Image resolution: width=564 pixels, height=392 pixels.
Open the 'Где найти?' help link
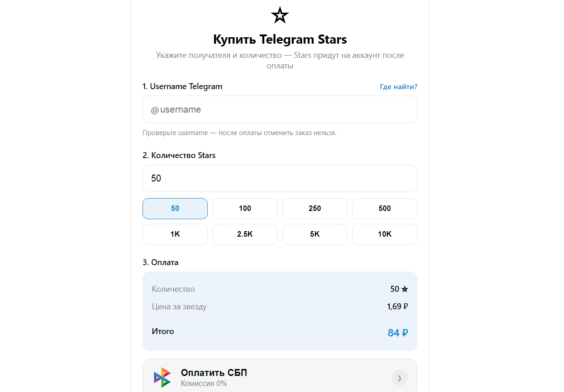pos(399,87)
